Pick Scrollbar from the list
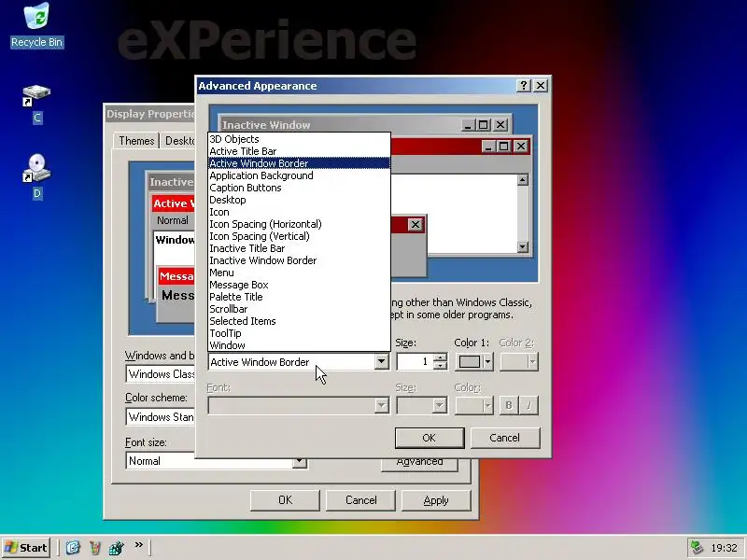The height and width of the screenshot is (560, 747). (299, 309)
